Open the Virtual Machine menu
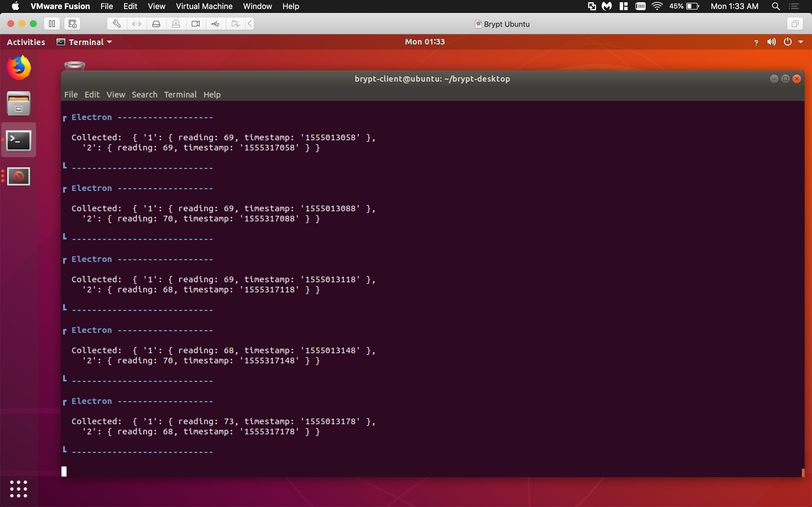 click(204, 6)
